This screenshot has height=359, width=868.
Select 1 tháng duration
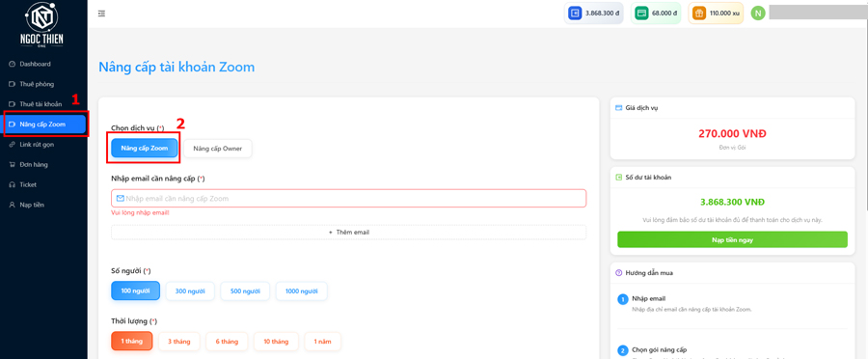132,342
